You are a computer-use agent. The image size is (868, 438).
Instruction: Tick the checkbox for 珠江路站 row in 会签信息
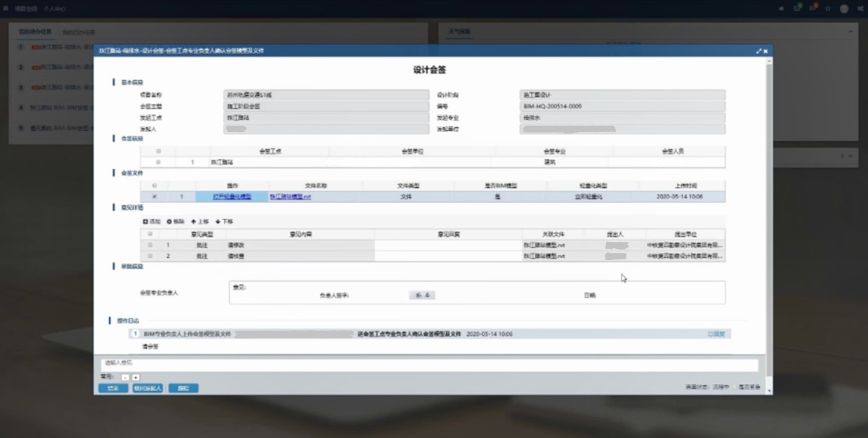coord(158,162)
